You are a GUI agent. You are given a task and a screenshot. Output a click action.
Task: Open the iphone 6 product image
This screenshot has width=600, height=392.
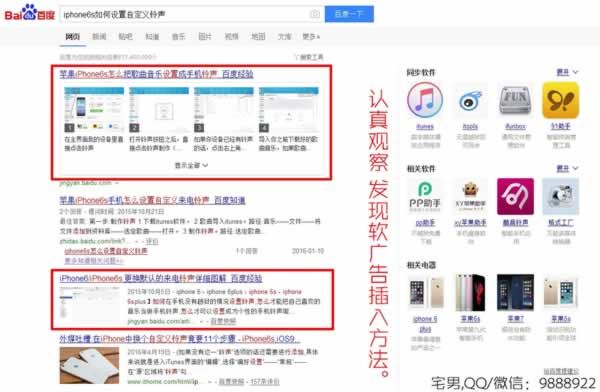pos(426,293)
